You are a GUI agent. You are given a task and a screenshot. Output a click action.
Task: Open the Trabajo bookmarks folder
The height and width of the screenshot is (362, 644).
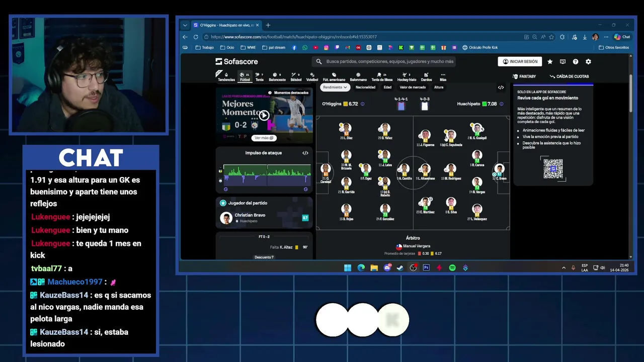tap(204, 48)
